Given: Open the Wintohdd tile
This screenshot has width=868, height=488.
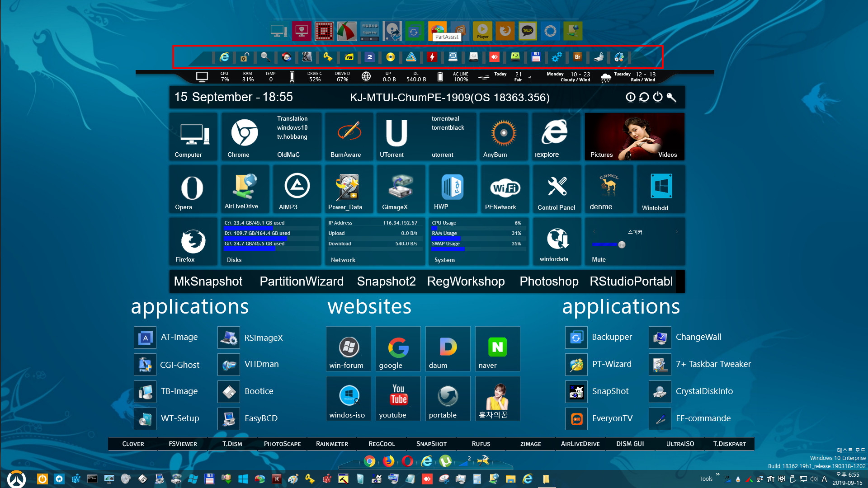Looking at the screenshot, I should [x=661, y=189].
